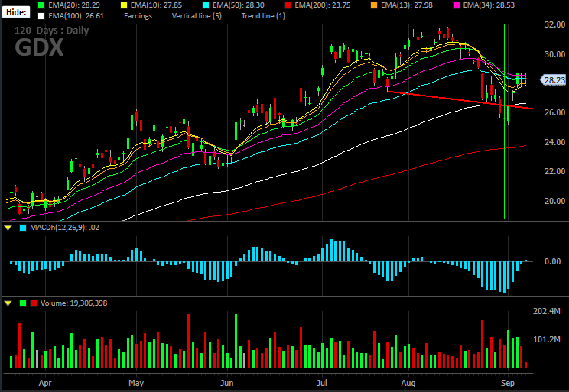
Task: Click the green EMA(20) color swatch
Action: click(x=41, y=5)
